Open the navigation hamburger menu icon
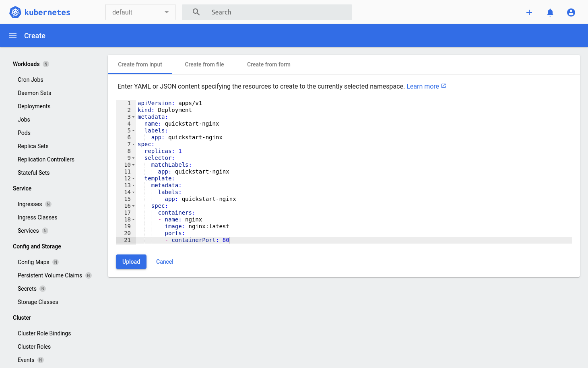588x368 pixels. [12, 35]
